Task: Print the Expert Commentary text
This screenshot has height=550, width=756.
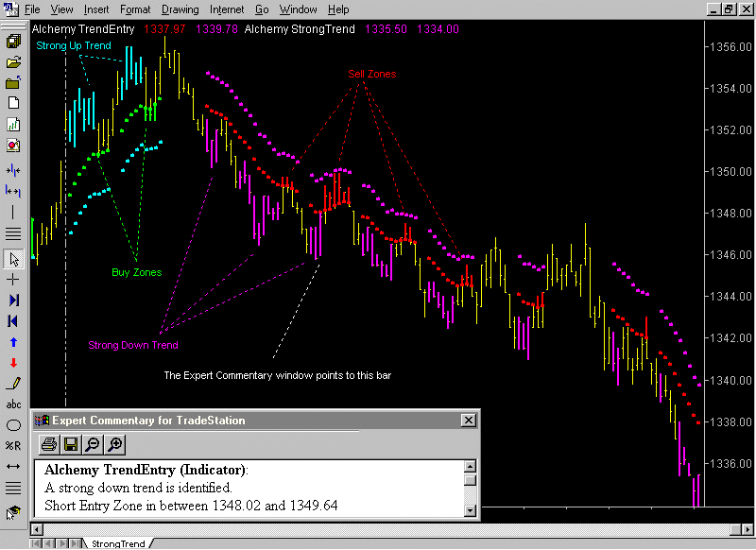Action: (x=49, y=444)
